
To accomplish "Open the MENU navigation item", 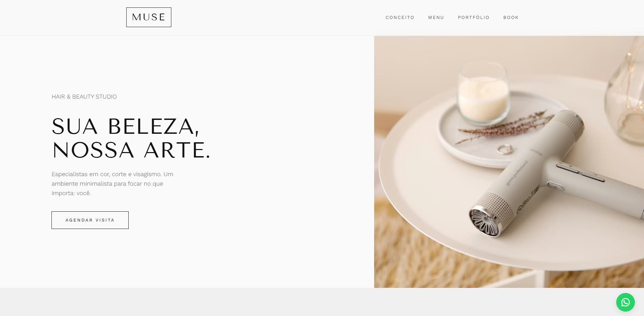I will tap(436, 18).
